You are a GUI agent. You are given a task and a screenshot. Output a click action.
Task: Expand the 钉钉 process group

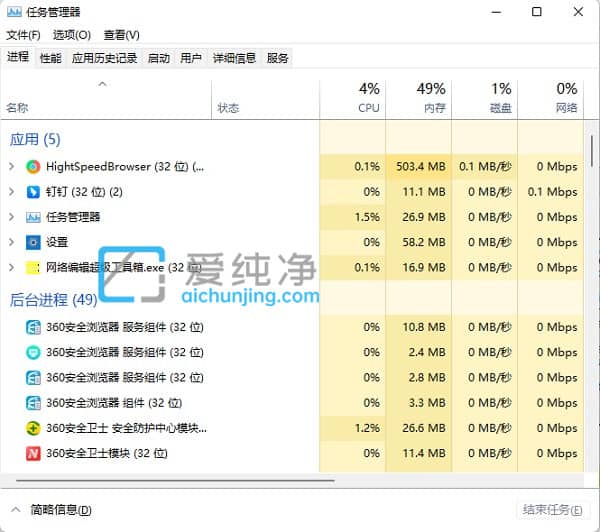point(11,192)
